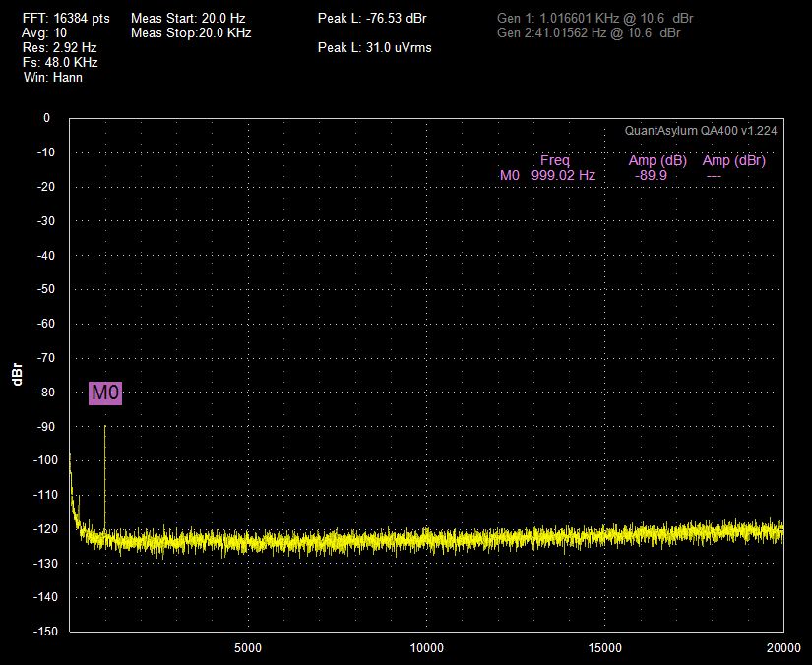Click the 0 label on the y-axis
Image resolution: width=812 pixels, height=665 pixels.
(46, 118)
